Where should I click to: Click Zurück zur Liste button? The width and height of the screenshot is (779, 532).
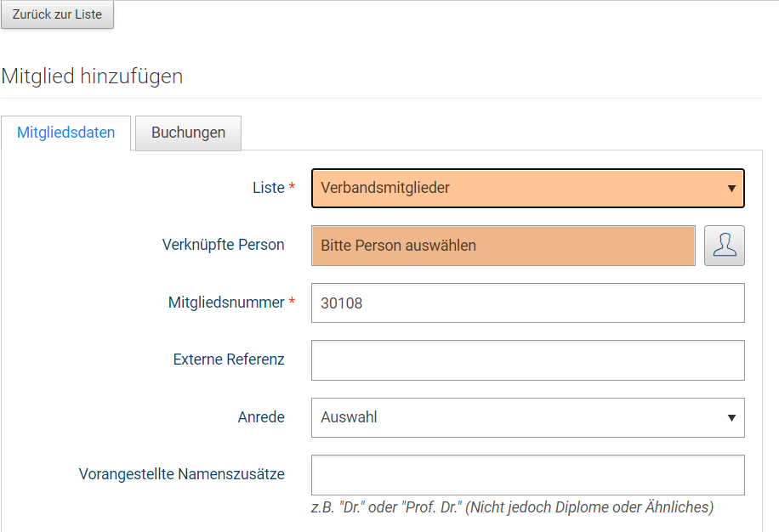[x=57, y=15]
